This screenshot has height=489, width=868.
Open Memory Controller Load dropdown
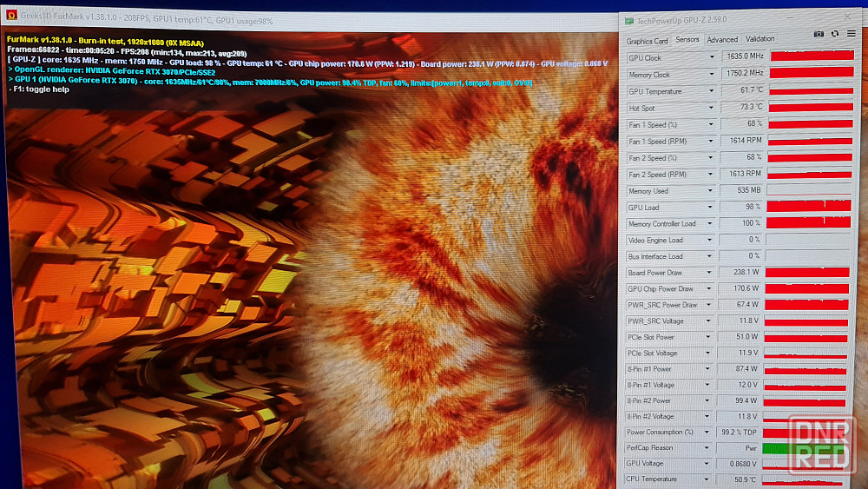[x=710, y=224]
